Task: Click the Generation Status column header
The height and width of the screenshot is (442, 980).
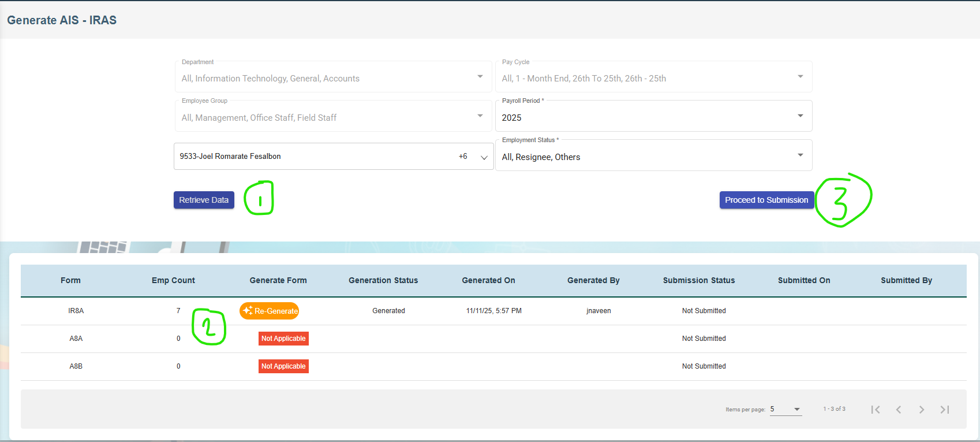Action: 383,280
